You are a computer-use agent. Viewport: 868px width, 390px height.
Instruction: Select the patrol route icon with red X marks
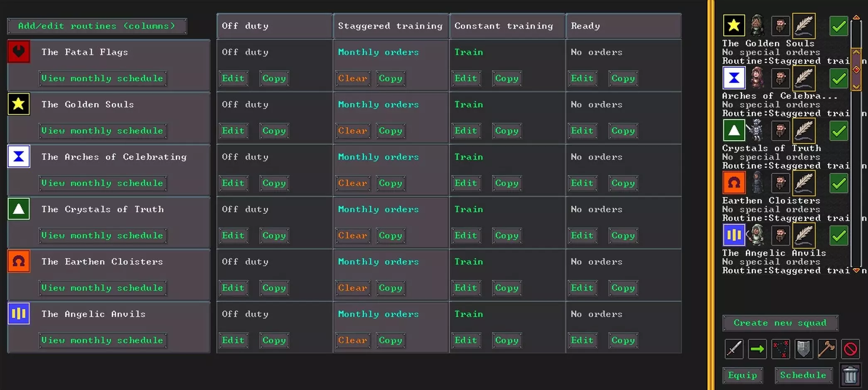[x=780, y=349]
